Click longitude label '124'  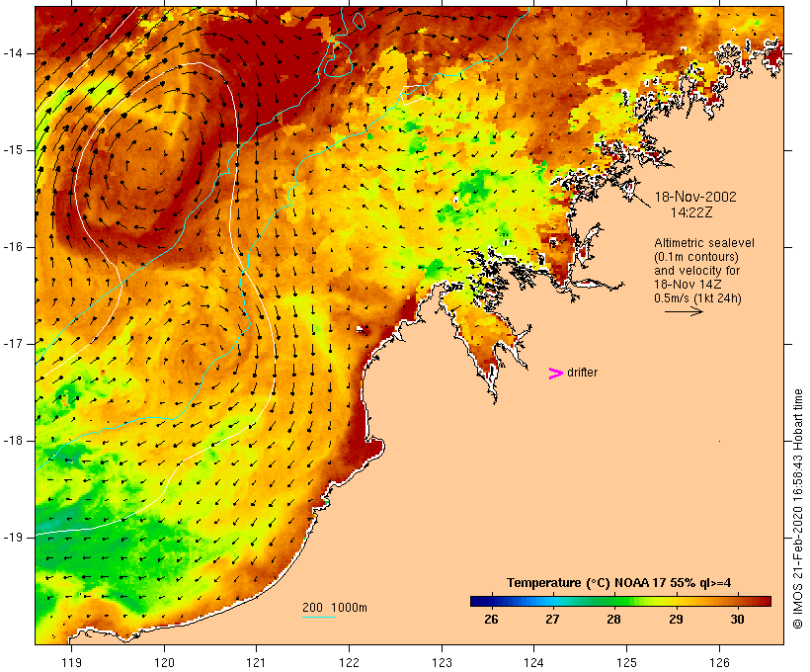[534, 662]
